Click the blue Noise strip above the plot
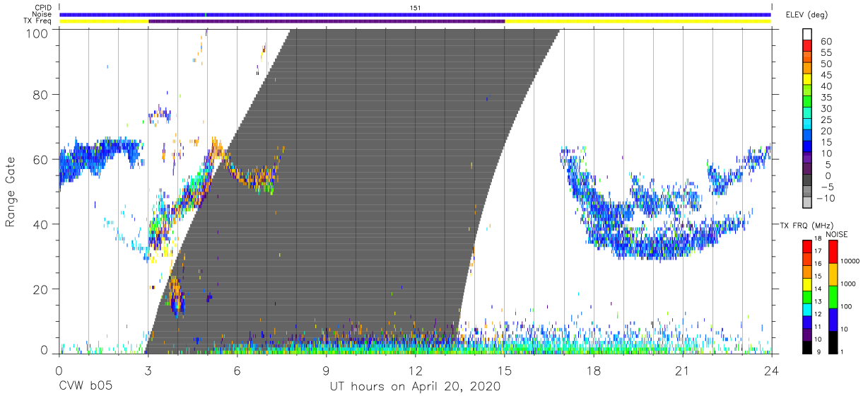Viewport: 868px width, 401px height. [415, 14]
